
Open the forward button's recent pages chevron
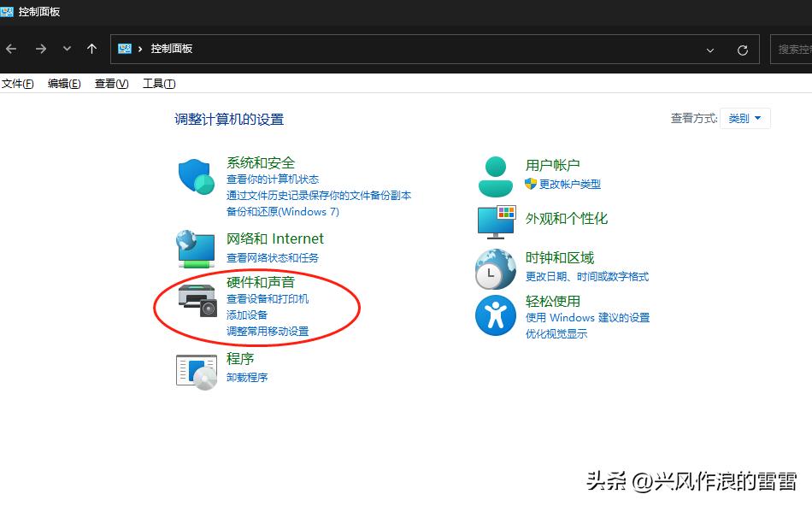click(66, 49)
